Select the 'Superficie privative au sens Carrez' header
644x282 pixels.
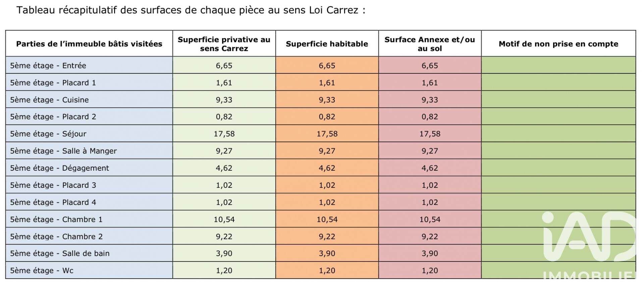[224, 44]
